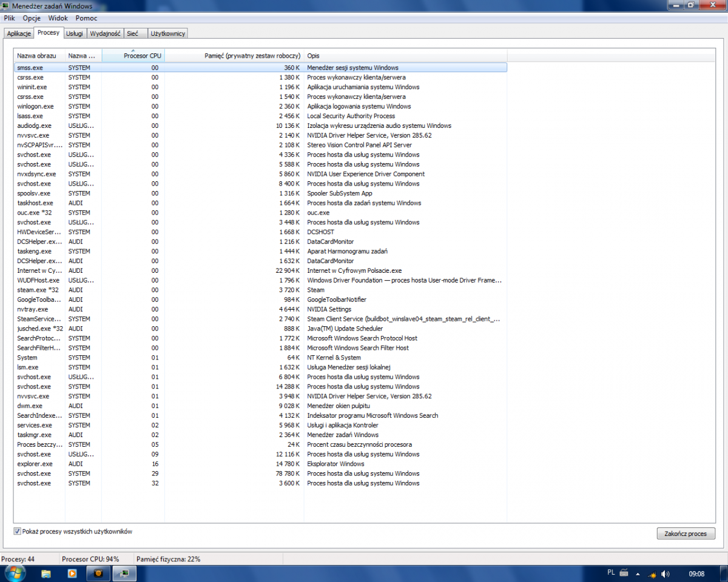Open the Wydajność tab

[106, 33]
